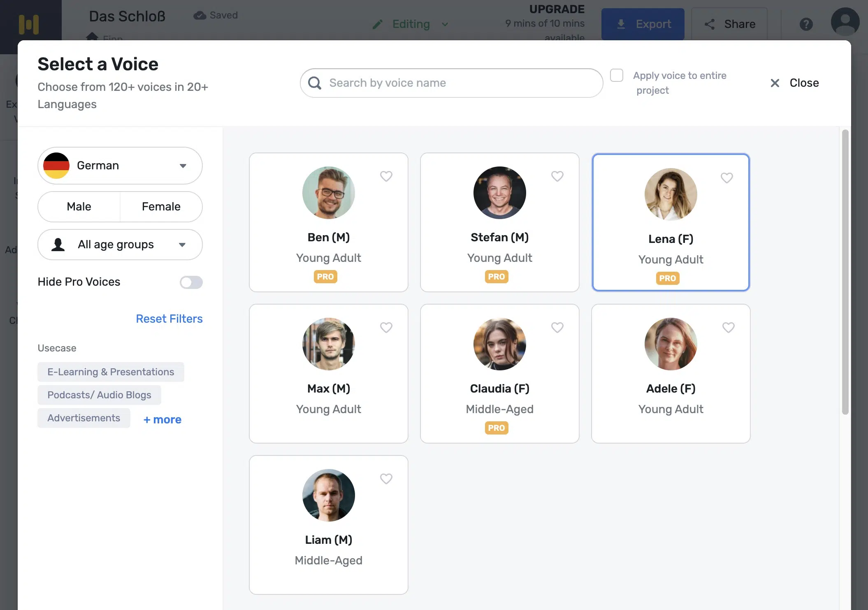The height and width of the screenshot is (610, 868).
Task: Show more usecases with the +more link
Action: (162, 419)
